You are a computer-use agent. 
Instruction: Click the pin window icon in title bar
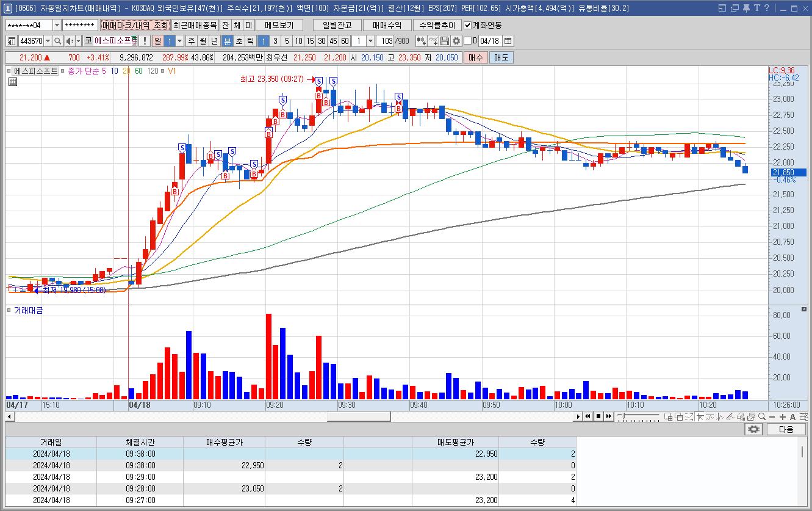tap(746, 8)
